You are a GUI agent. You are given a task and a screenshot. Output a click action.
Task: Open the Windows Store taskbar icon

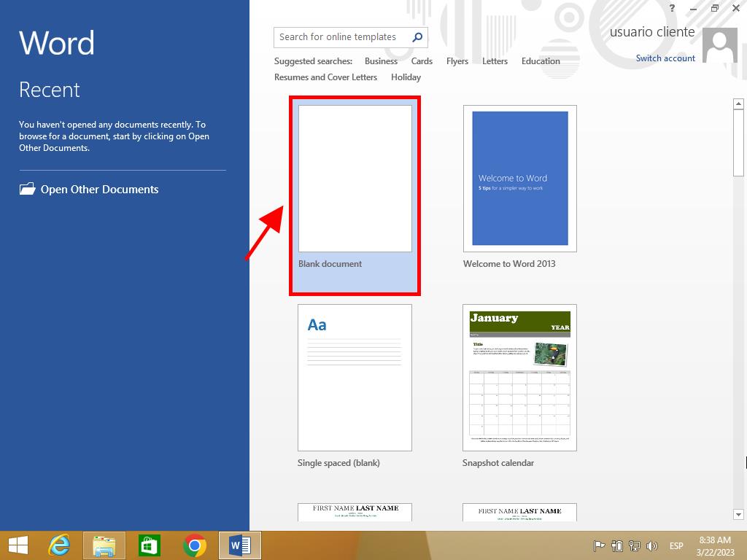point(150,545)
